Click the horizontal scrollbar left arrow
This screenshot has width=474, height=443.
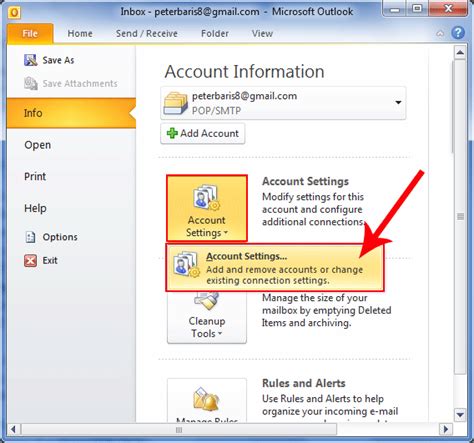click(x=13, y=429)
